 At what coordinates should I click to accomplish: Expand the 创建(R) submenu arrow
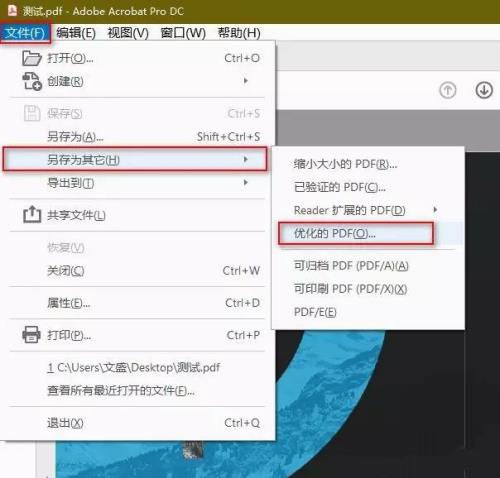coord(246,81)
